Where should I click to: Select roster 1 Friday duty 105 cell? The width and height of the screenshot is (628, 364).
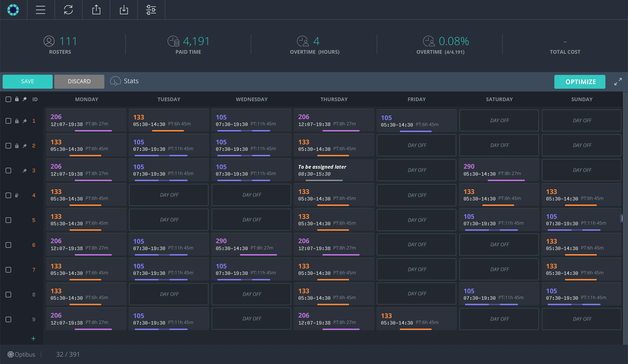(416, 121)
